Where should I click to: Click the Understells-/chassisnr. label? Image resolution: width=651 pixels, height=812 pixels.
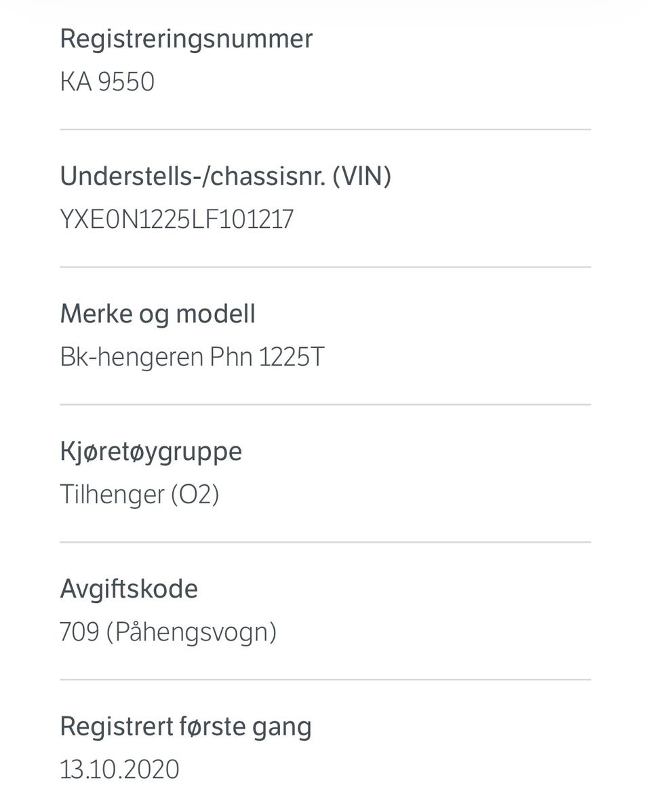coord(193,176)
